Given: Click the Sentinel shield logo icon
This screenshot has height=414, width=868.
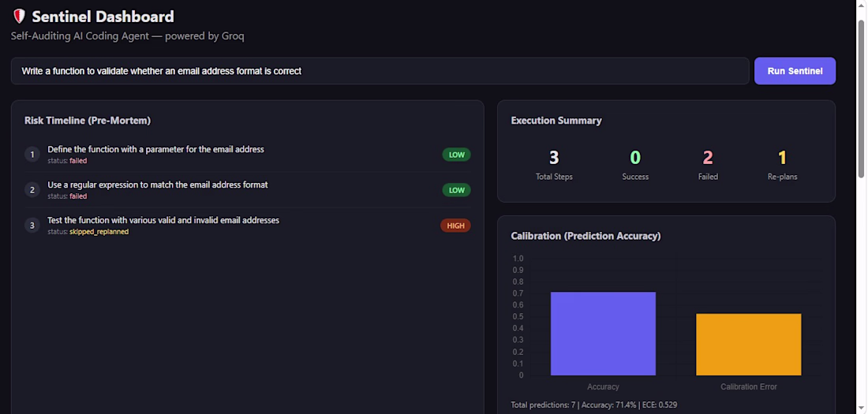Looking at the screenshot, I should point(20,17).
